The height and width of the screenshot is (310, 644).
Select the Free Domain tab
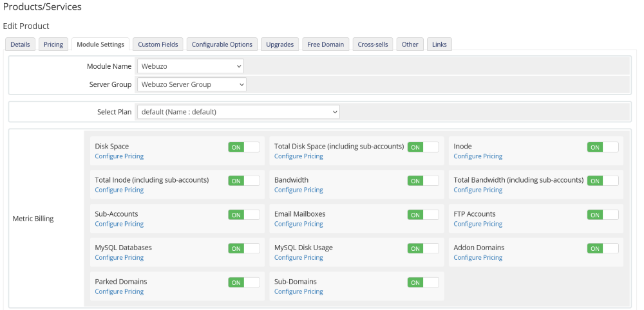point(325,44)
